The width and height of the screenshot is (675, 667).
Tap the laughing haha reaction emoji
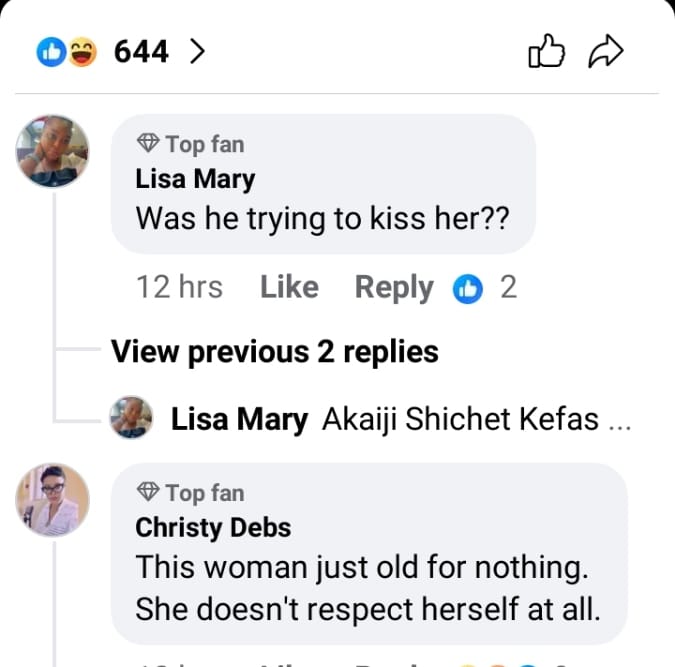click(80, 53)
